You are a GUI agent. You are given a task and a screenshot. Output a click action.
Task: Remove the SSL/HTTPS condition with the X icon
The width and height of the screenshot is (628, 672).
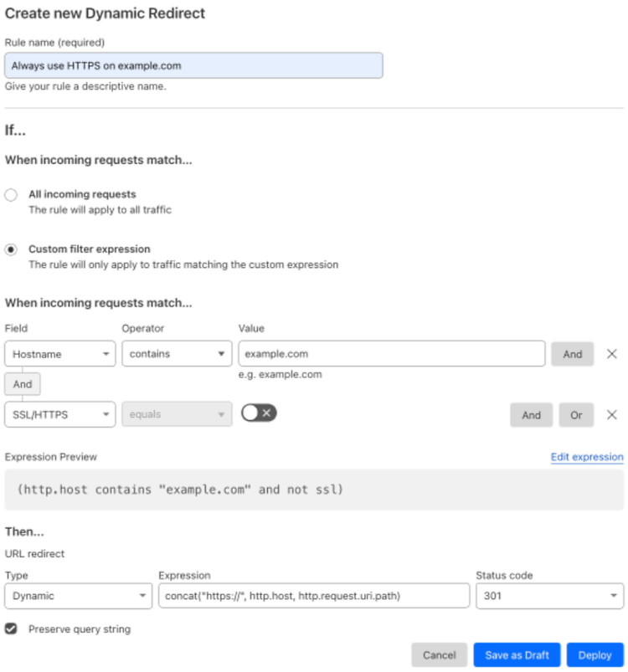612,414
